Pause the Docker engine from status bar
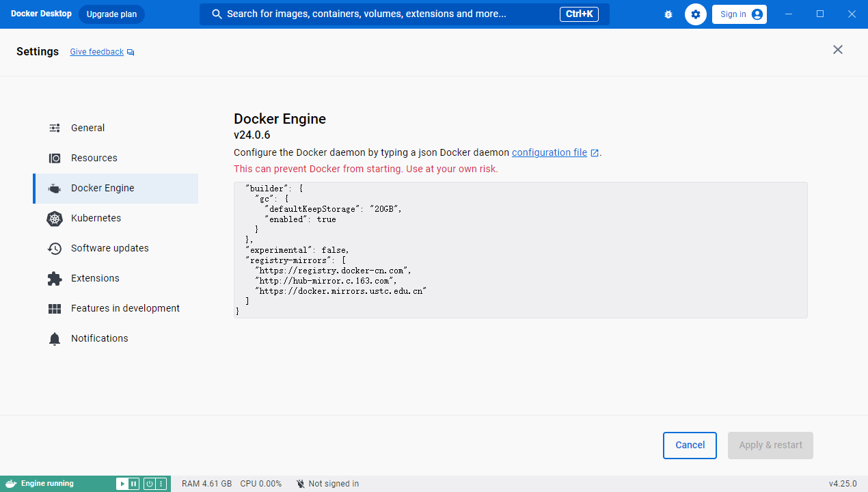This screenshot has width=868, height=492. 133,484
